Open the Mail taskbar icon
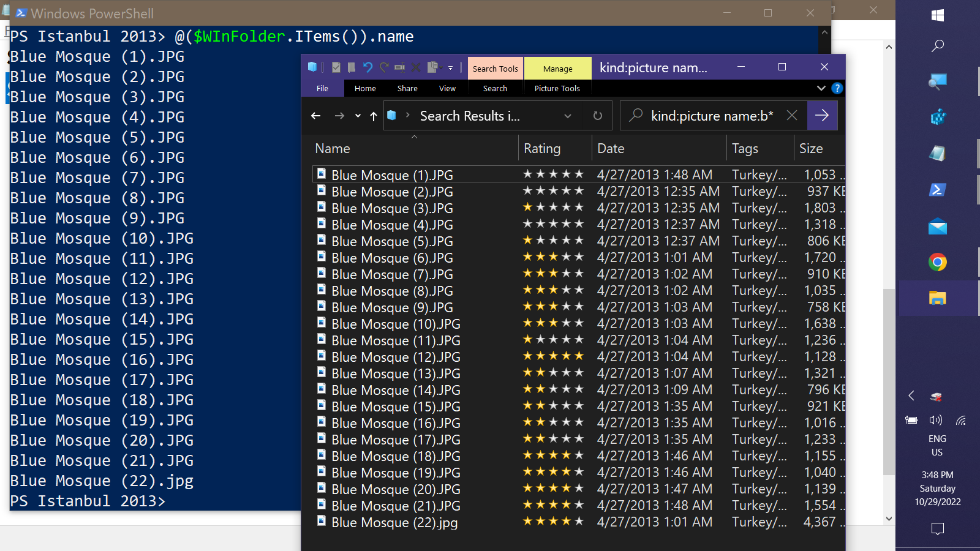The width and height of the screenshot is (980, 551). pyautogui.click(x=937, y=227)
